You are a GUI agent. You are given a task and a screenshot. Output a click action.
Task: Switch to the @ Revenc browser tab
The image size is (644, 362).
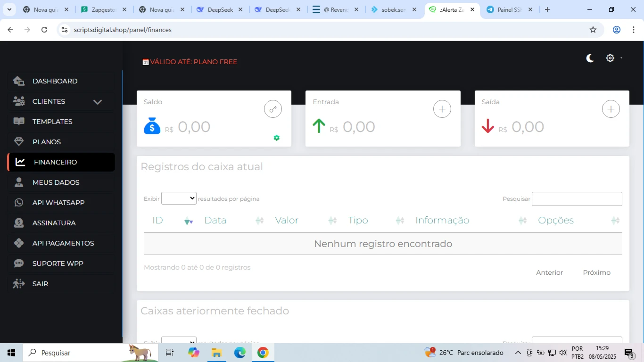pos(336,9)
